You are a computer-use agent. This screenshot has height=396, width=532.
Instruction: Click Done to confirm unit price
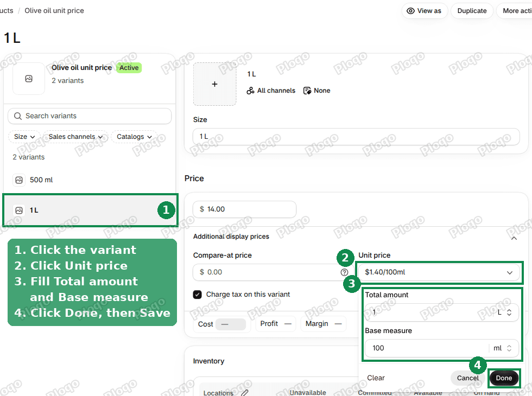pos(504,378)
